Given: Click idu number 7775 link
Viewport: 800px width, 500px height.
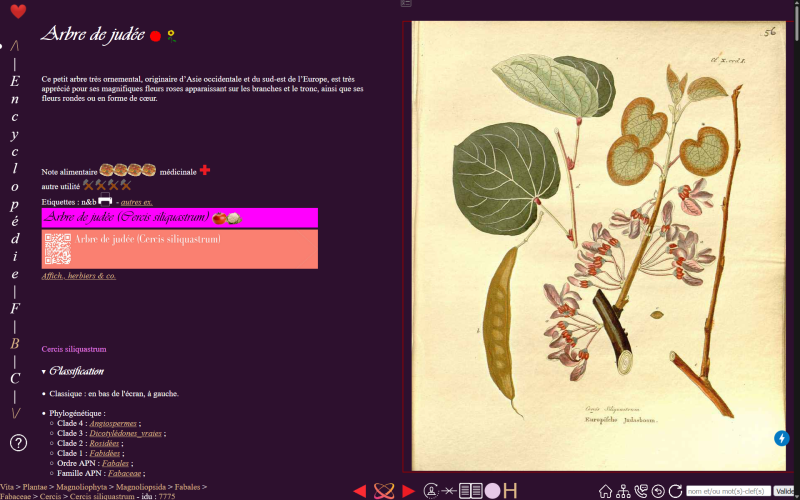Looking at the screenshot, I should (x=167, y=496).
